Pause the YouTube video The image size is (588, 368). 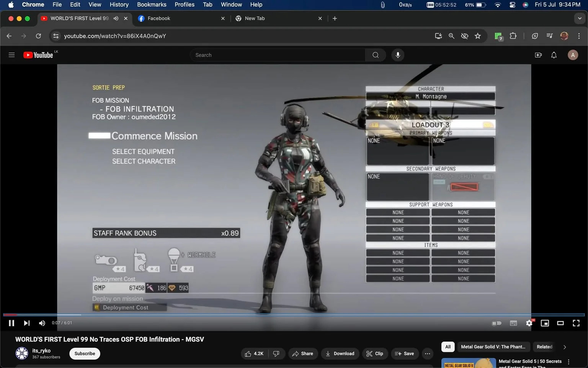(x=11, y=323)
